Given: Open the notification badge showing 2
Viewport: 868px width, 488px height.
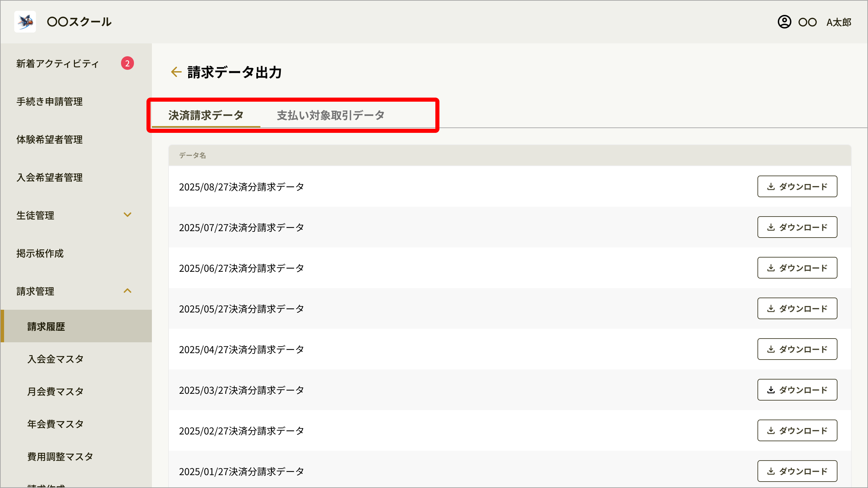Looking at the screenshot, I should click(x=127, y=63).
